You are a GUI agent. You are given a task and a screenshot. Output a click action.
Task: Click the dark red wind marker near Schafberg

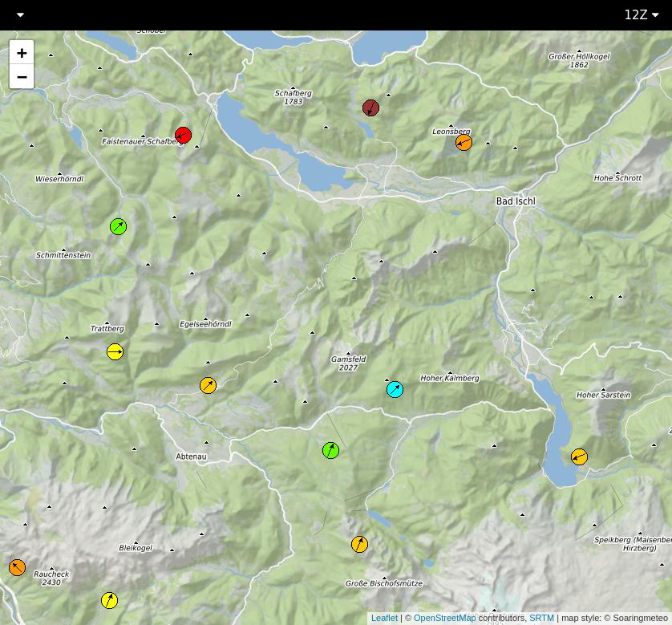370,107
